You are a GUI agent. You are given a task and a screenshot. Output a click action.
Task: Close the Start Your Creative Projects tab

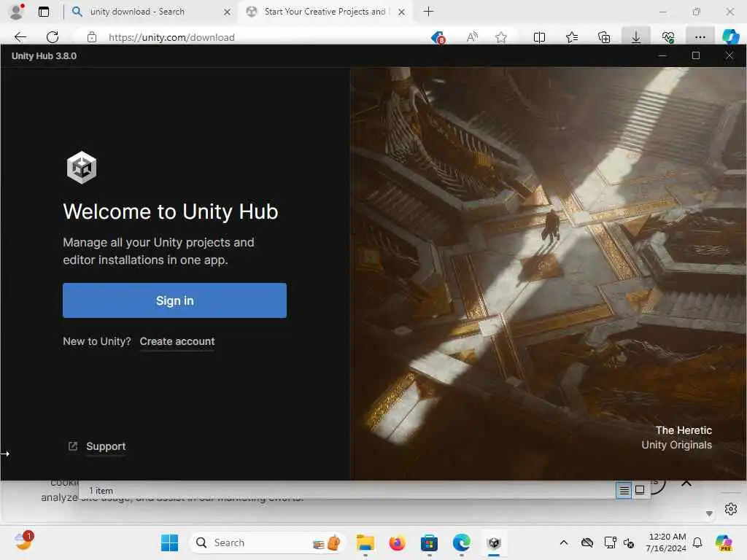[x=402, y=12]
